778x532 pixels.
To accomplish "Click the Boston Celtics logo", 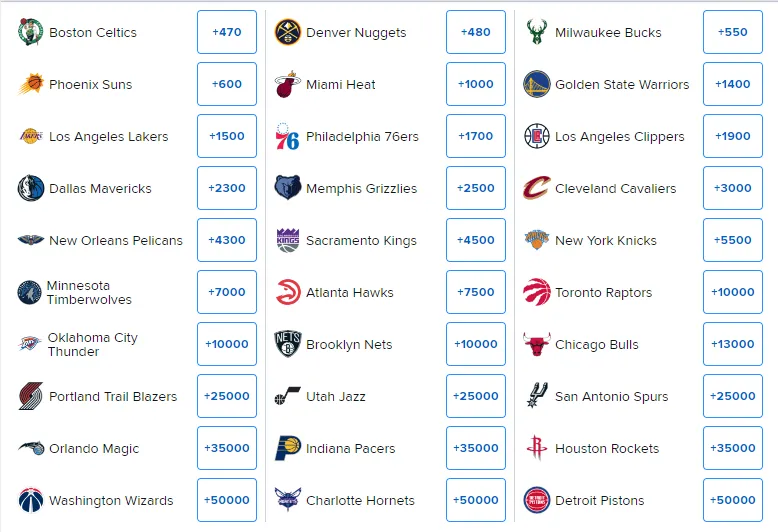I will (x=30, y=32).
